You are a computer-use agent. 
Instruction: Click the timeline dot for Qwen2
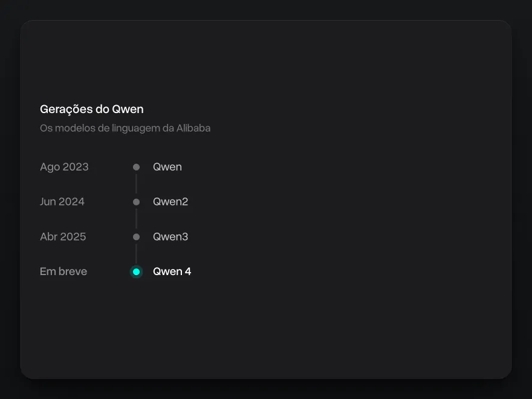pyautogui.click(x=136, y=202)
